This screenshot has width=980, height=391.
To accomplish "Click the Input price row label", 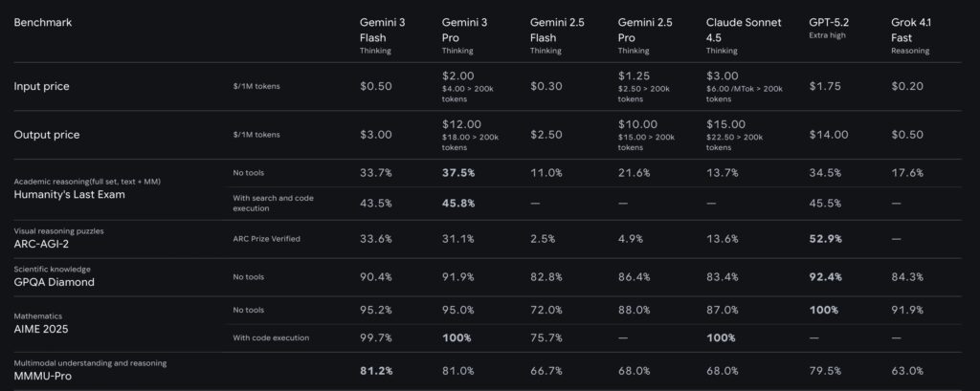I will [41, 87].
